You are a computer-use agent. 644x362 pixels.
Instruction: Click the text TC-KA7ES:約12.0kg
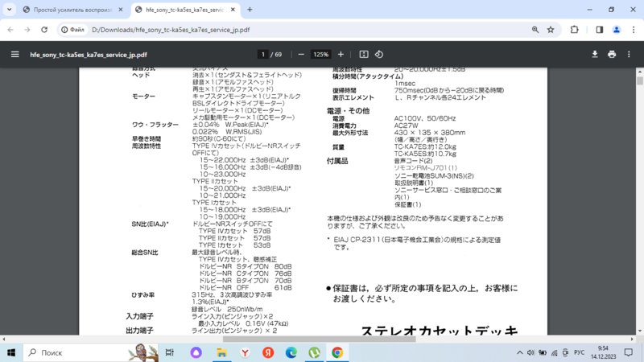click(x=425, y=146)
